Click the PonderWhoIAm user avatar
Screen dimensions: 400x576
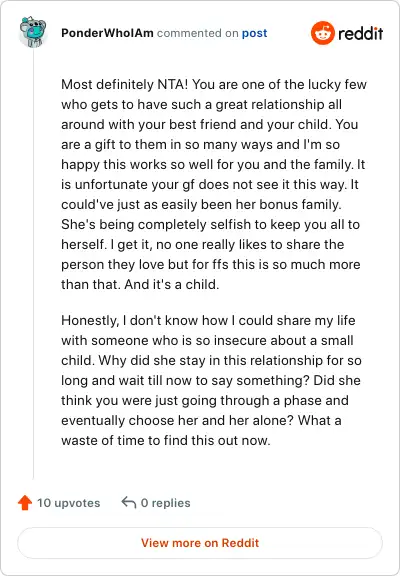click(x=33, y=32)
